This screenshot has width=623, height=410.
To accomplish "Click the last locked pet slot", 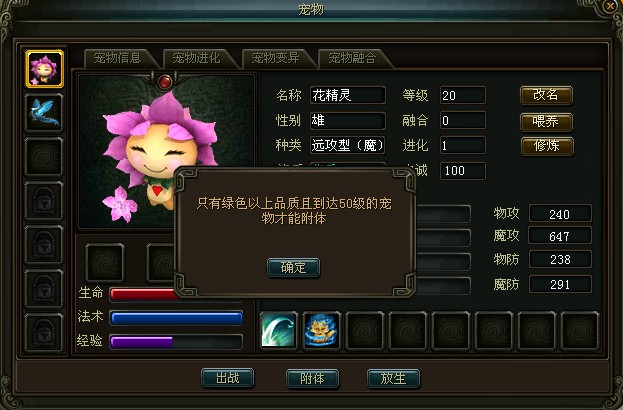I will (44, 333).
